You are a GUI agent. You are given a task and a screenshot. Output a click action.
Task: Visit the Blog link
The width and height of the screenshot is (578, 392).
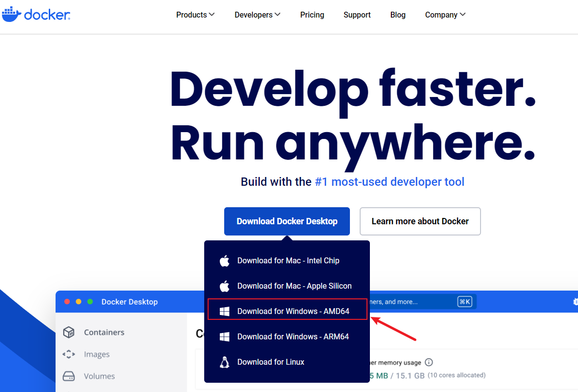398,15
